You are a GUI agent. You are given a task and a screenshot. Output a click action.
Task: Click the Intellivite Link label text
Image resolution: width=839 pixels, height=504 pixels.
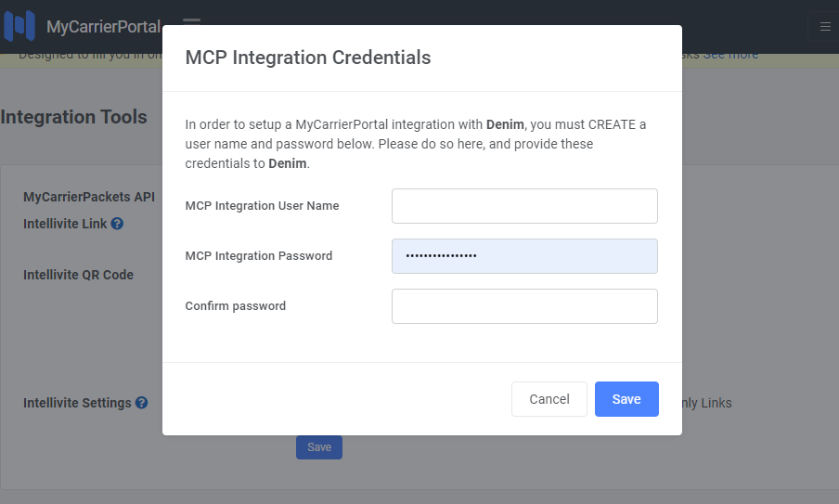[x=65, y=224]
